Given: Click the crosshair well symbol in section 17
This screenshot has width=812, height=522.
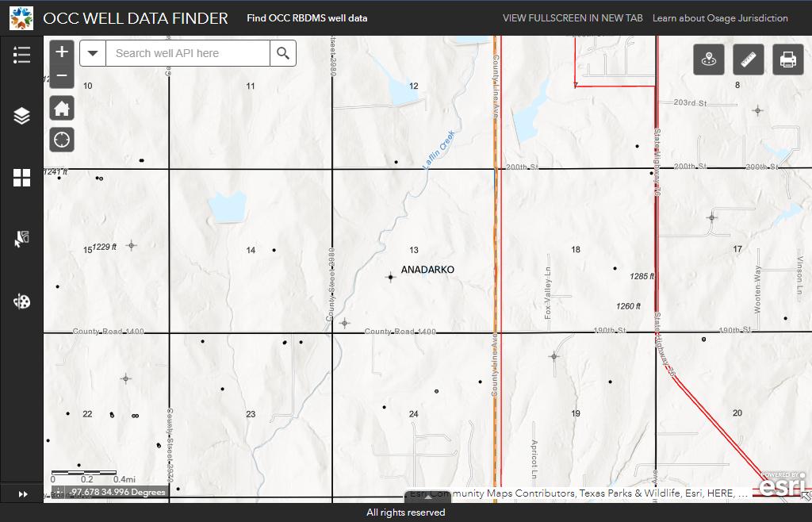Looking at the screenshot, I should coord(712,217).
